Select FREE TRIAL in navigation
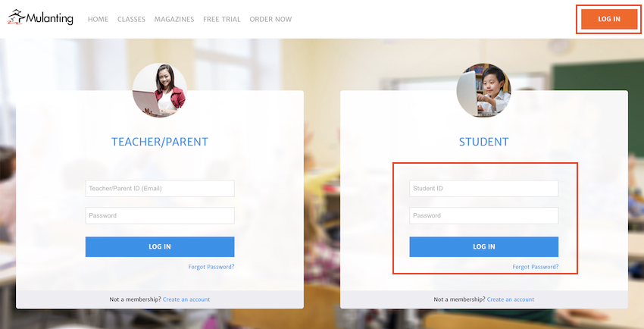Image resolution: width=644 pixels, height=329 pixels. [x=222, y=19]
